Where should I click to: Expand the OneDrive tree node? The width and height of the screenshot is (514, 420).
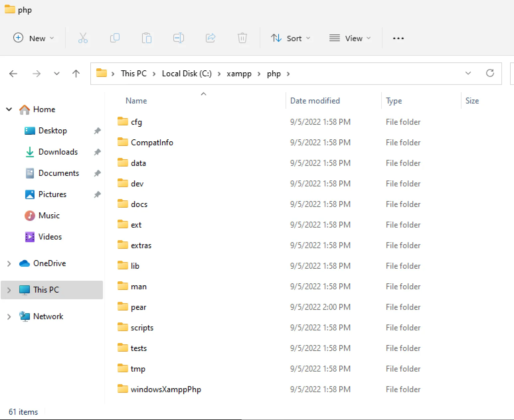(x=9, y=263)
